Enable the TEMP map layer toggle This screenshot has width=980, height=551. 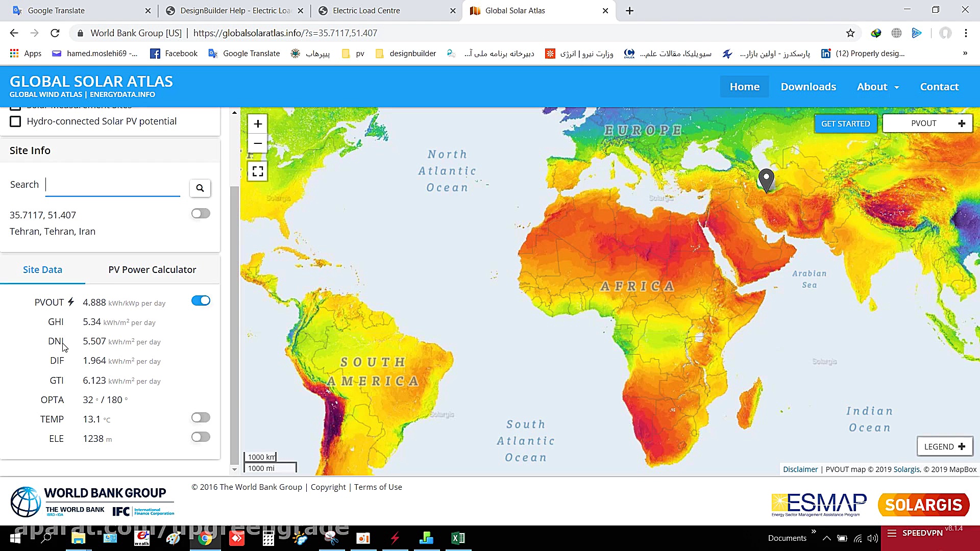[201, 418]
